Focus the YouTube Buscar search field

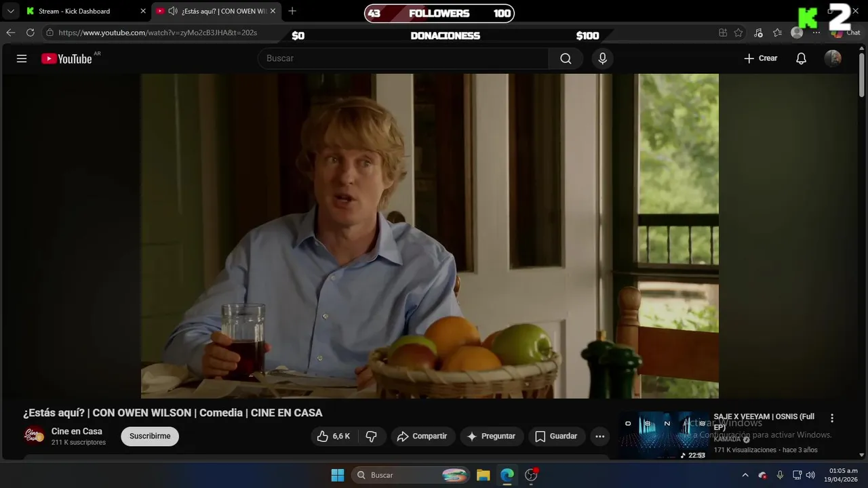tap(403, 58)
